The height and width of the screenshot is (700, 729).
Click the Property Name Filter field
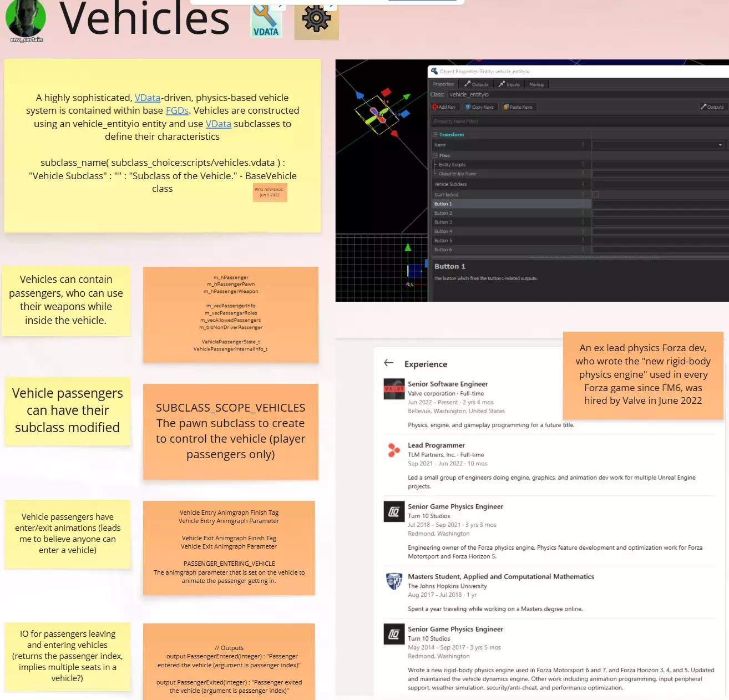coord(579,121)
